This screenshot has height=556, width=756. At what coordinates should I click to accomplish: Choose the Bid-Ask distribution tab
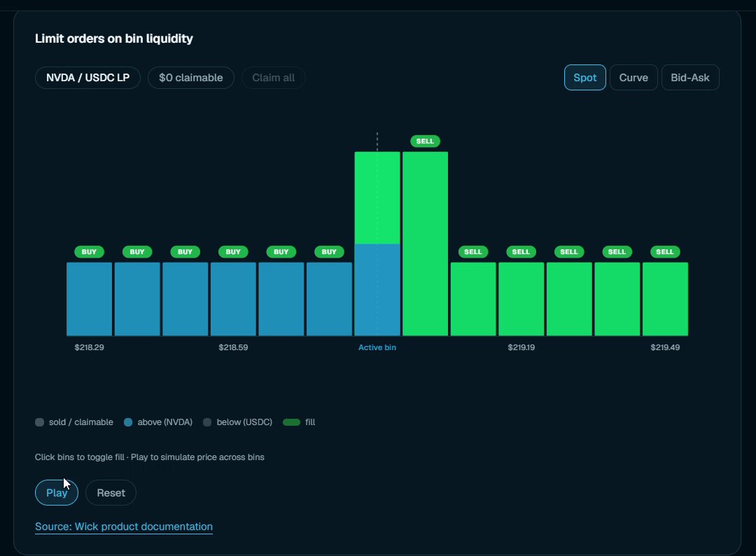tap(690, 78)
